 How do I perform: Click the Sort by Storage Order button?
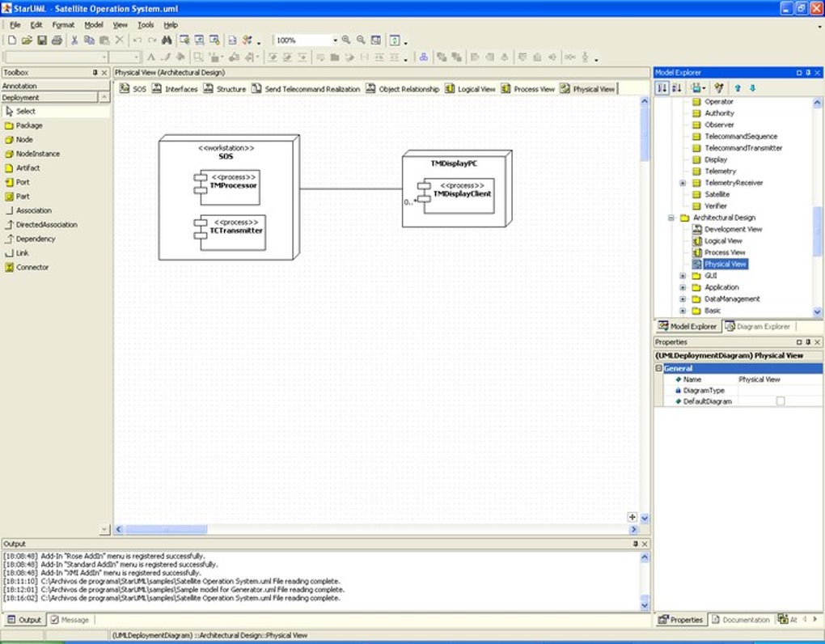point(662,88)
